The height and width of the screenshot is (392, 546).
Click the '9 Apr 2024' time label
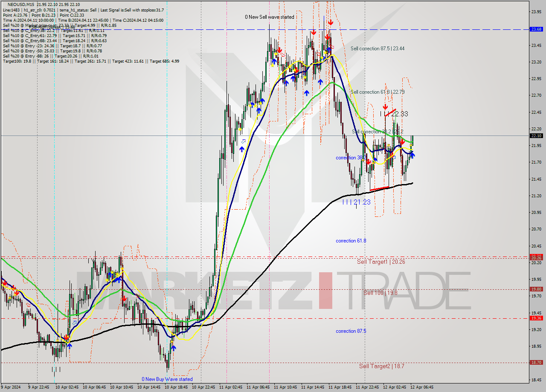(x=12, y=387)
